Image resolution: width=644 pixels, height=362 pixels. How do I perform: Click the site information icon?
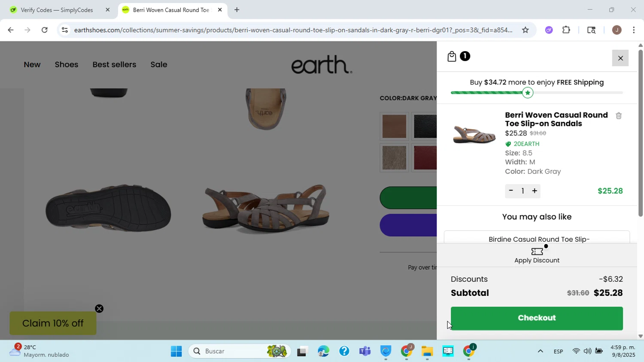click(64, 30)
